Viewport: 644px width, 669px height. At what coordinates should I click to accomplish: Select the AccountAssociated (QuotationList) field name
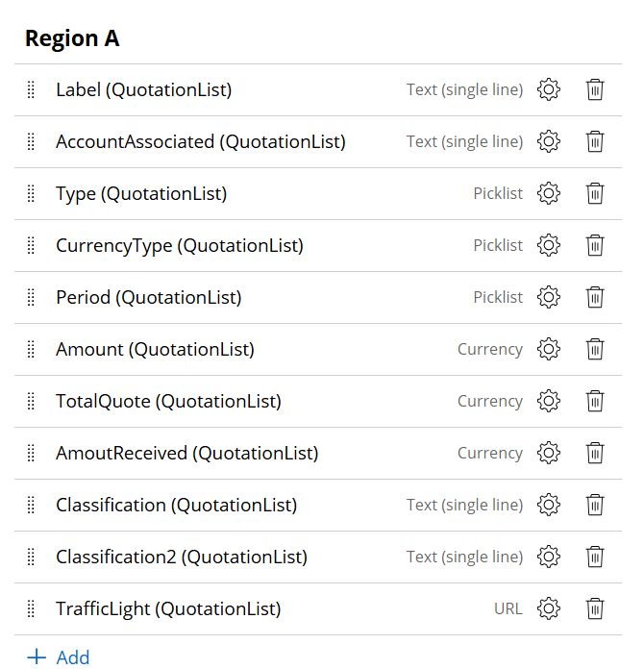pos(201,142)
